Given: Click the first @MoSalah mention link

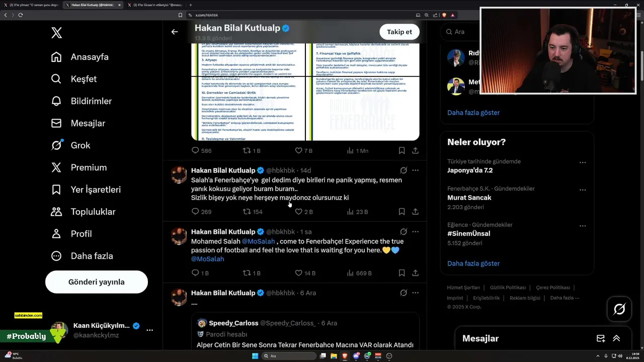Looking at the screenshot, I should 259,241.
